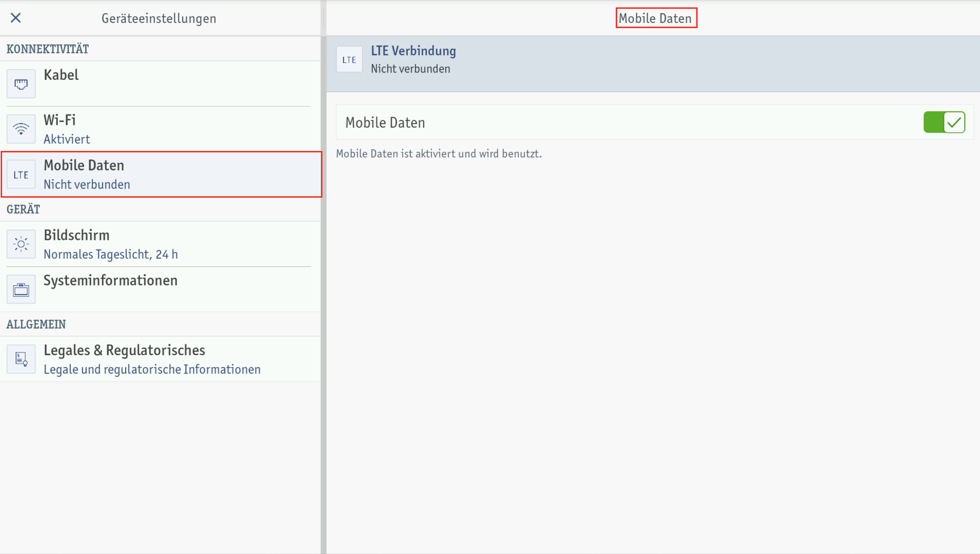Click the LTE icon in LTE Verbindung header
This screenshot has height=554, width=980.
point(349,60)
